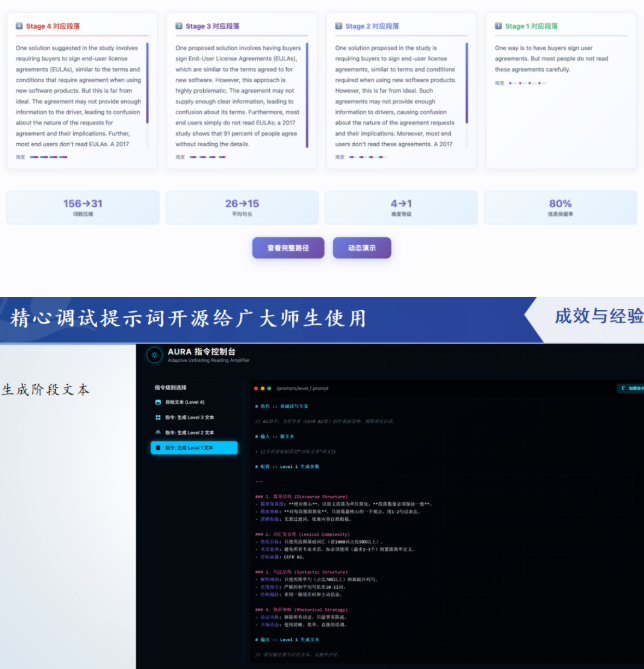
Task: Click the red dot in editor title bar
Action: point(256,388)
